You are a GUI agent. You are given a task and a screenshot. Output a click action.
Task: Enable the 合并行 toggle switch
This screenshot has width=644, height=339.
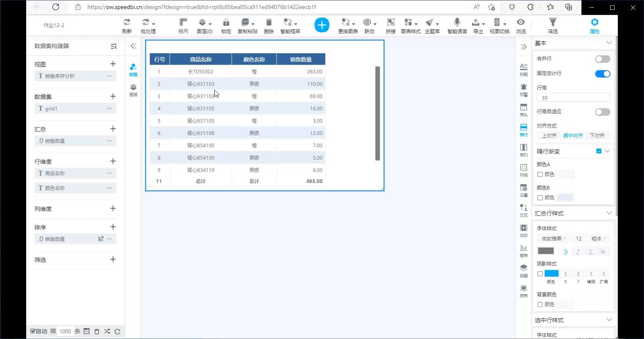coord(602,59)
